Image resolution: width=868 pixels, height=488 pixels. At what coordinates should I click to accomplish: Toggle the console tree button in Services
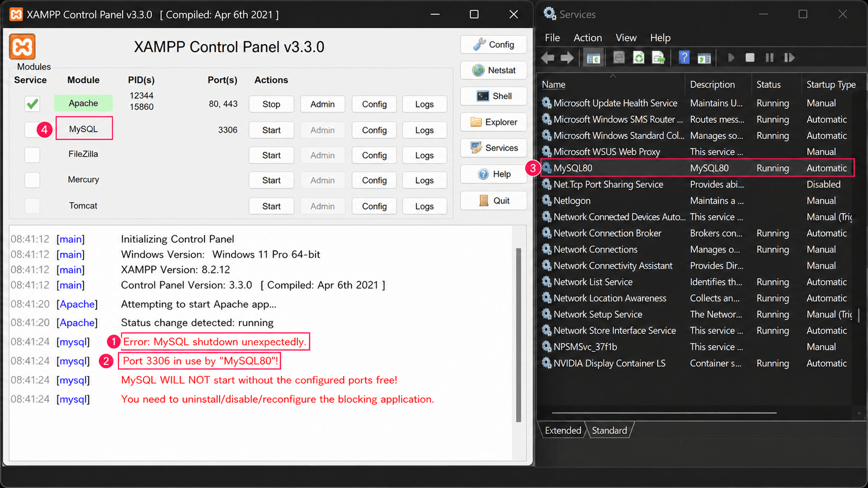click(593, 58)
